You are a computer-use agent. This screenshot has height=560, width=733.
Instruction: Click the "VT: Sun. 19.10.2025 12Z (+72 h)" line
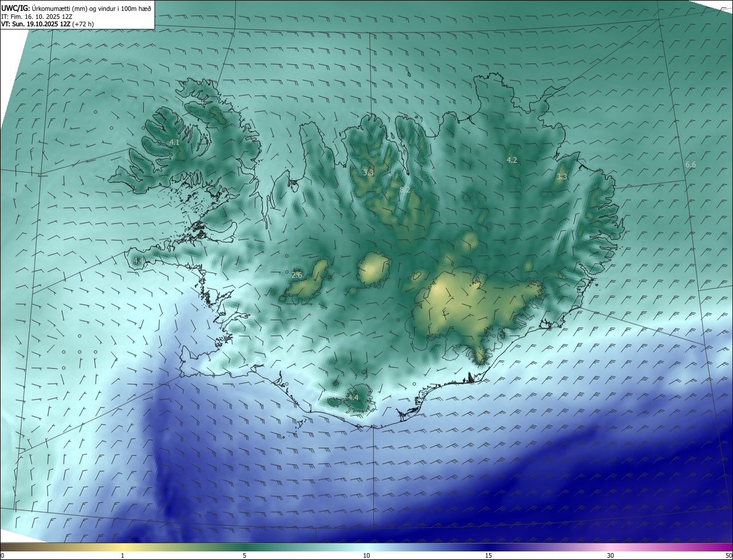coord(48,24)
